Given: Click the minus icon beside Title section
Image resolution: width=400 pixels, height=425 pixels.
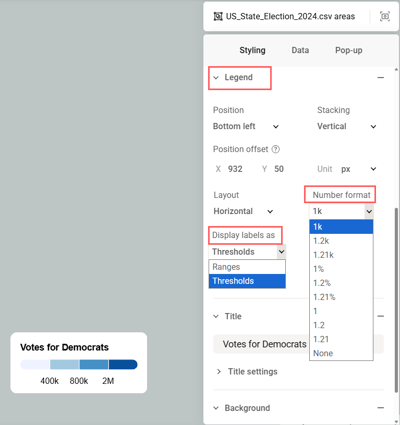Looking at the screenshot, I should (381, 316).
